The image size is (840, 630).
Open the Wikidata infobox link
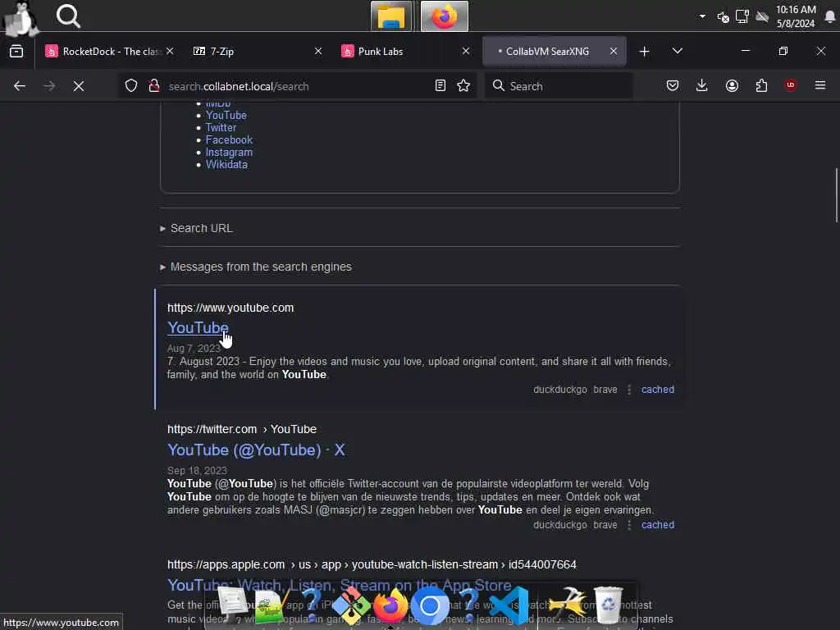[226, 164]
